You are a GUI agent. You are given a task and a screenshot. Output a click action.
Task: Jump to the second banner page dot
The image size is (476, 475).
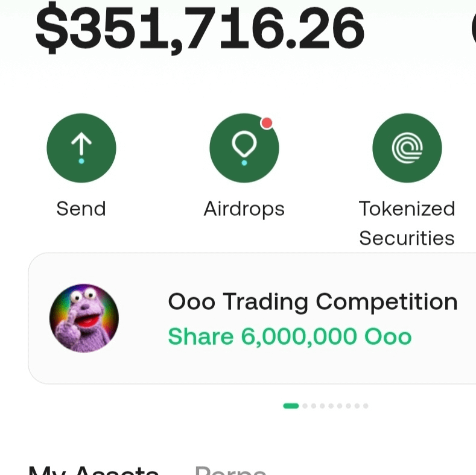click(305, 406)
